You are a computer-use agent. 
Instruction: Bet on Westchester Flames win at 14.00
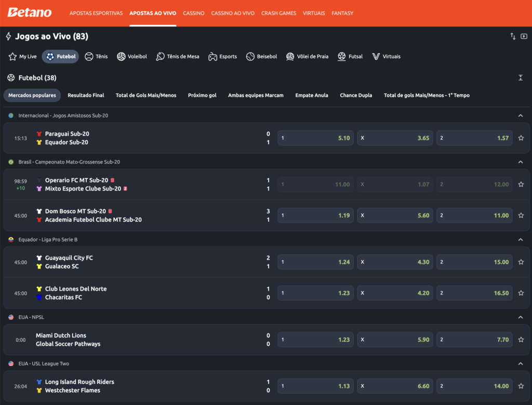[x=474, y=386]
